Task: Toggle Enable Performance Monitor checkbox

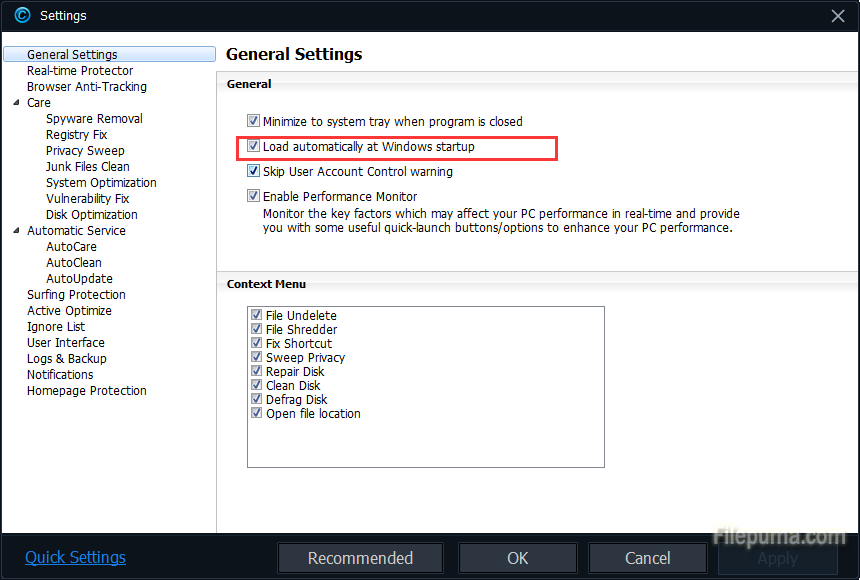Action: tap(254, 197)
